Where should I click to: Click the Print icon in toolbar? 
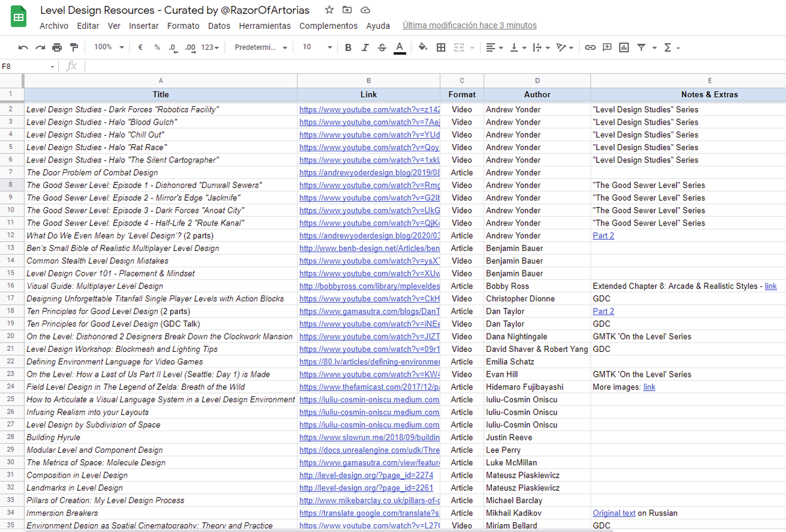[x=57, y=47]
